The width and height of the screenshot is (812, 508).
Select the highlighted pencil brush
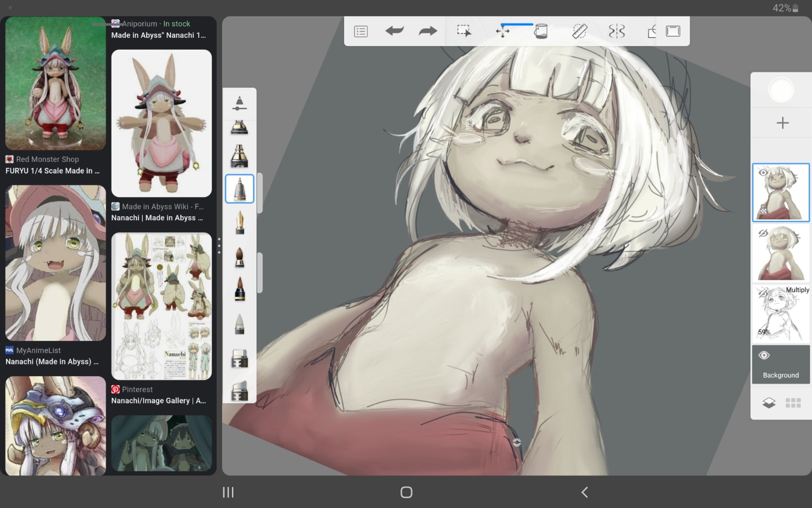click(x=239, y=189)
